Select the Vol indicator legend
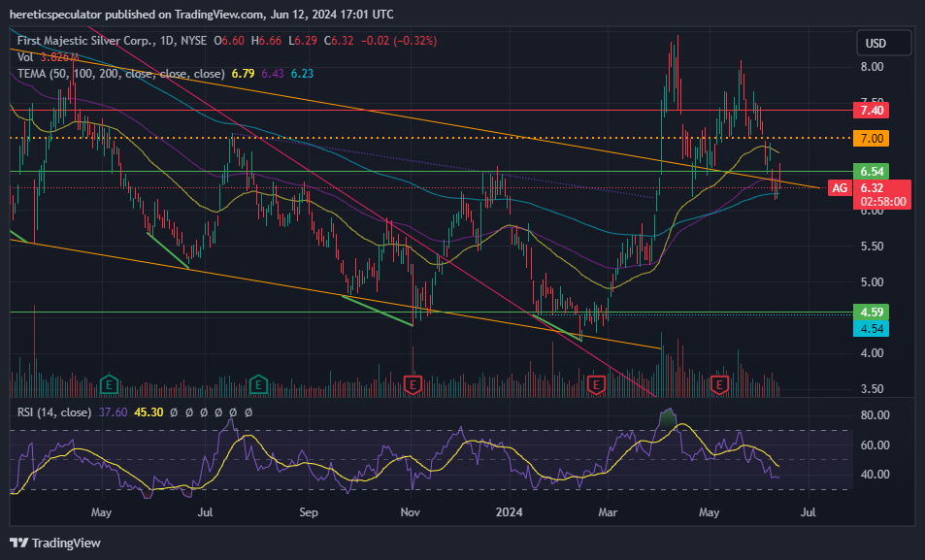Viewport: 925px width, 560px height. 25,57
